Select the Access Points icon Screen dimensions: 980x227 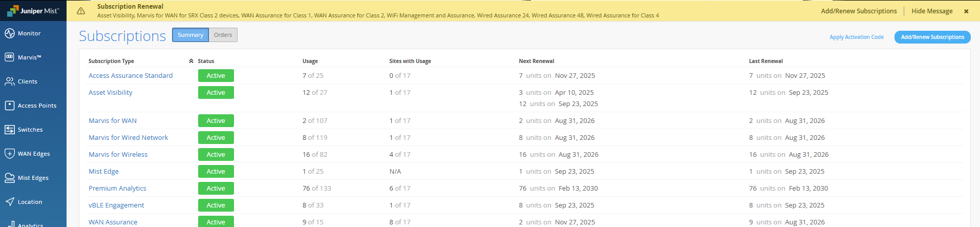coord(10,106)
